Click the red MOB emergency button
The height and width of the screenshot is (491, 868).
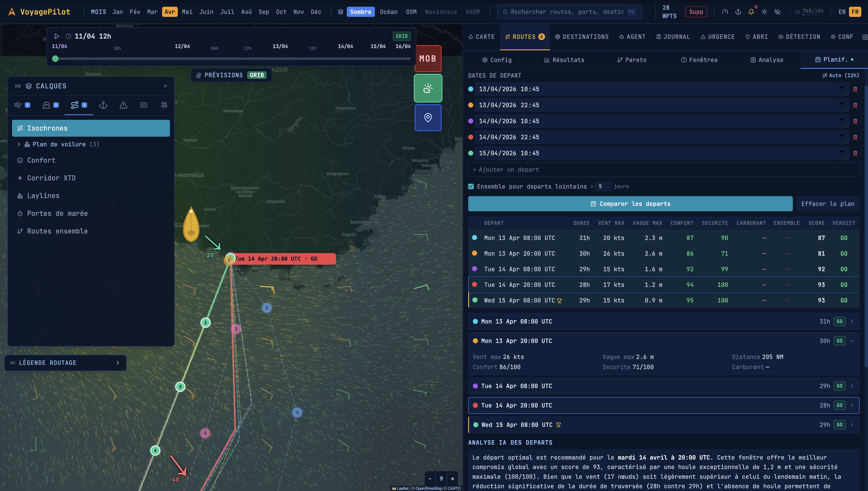pyautogui.click(x=428, y=58)
